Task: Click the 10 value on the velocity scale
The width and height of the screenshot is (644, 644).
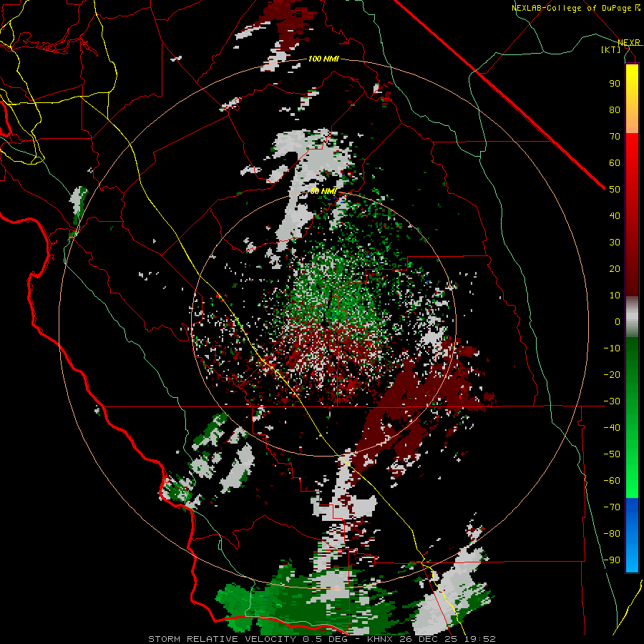Action: click(615, 296)
